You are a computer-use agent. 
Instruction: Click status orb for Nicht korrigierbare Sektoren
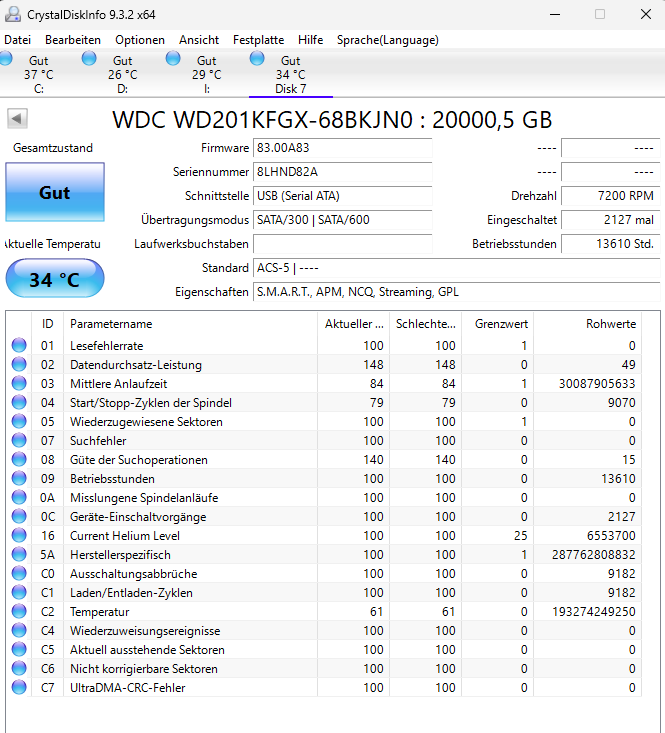19,668
